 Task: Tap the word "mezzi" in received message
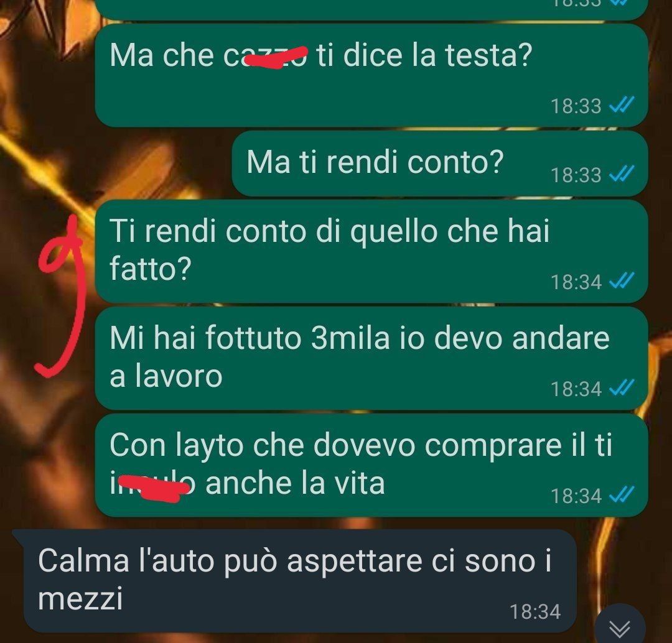[x=80, y=598]
